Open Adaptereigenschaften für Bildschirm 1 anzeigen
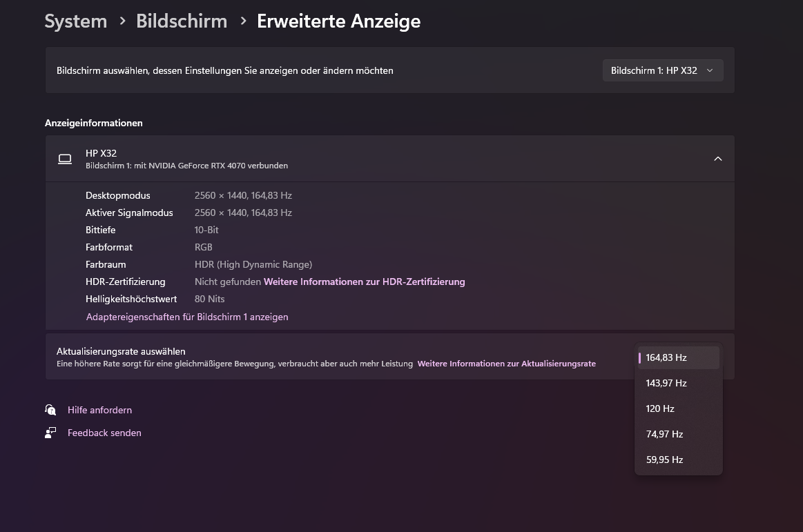This screenshot has height=532, width=803. (x=187, y=317)
